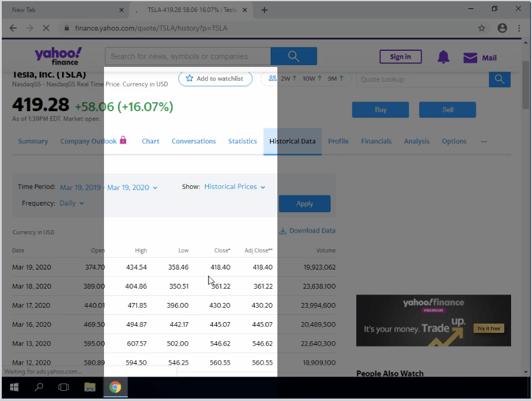
Task: Open the Time Period date picker
Action: (x=109, y=187)
